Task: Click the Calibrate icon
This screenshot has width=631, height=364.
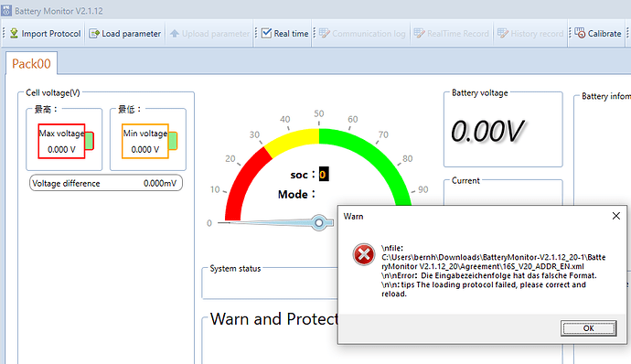Action: tap(580, 33)
